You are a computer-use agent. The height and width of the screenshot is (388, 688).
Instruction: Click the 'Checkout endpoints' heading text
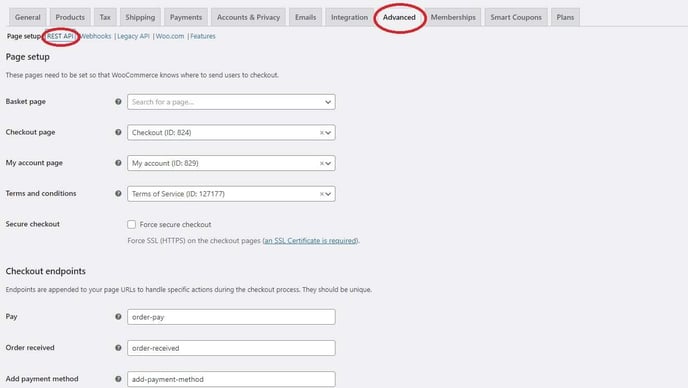pyautogui.click(x=46, y=271)
